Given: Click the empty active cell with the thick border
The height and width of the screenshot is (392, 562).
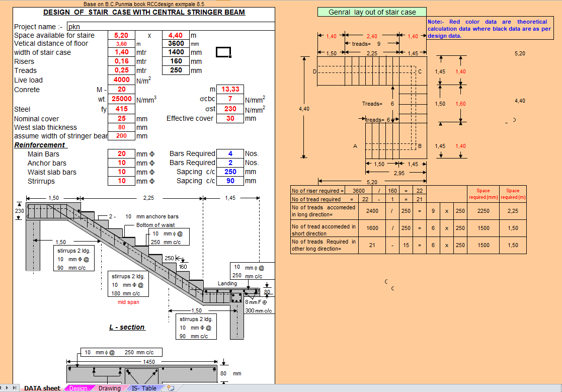Looking at the screenshot, I should pos(223,52).
